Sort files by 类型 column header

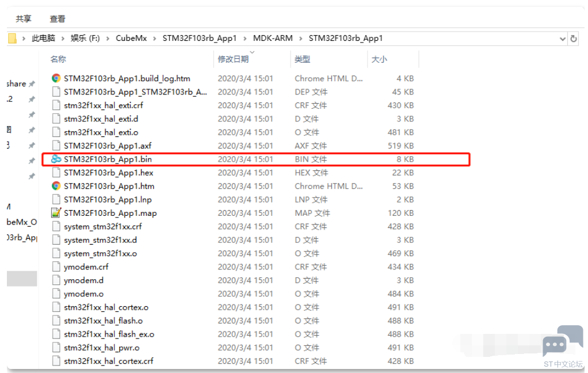coord(303,59)
